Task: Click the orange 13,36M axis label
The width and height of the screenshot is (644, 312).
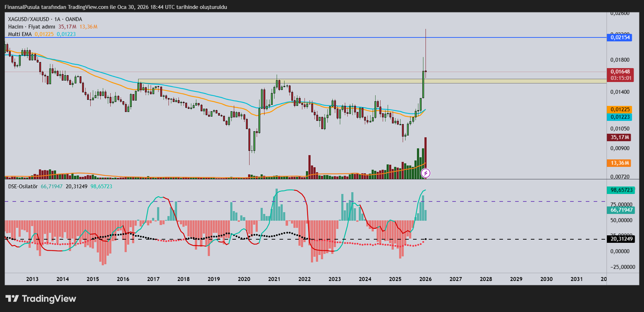Action: point(619,163)
